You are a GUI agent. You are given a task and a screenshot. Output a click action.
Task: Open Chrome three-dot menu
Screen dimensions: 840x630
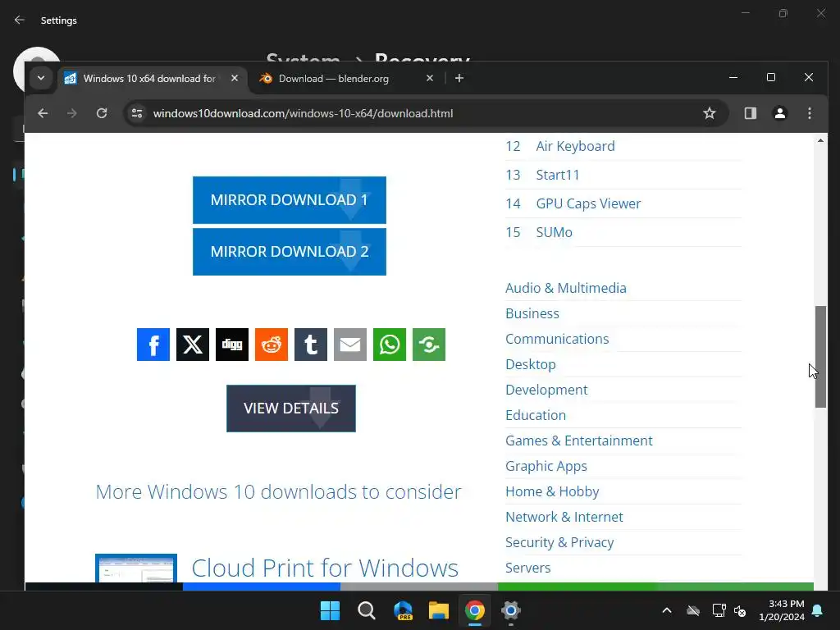pos(810,113)
